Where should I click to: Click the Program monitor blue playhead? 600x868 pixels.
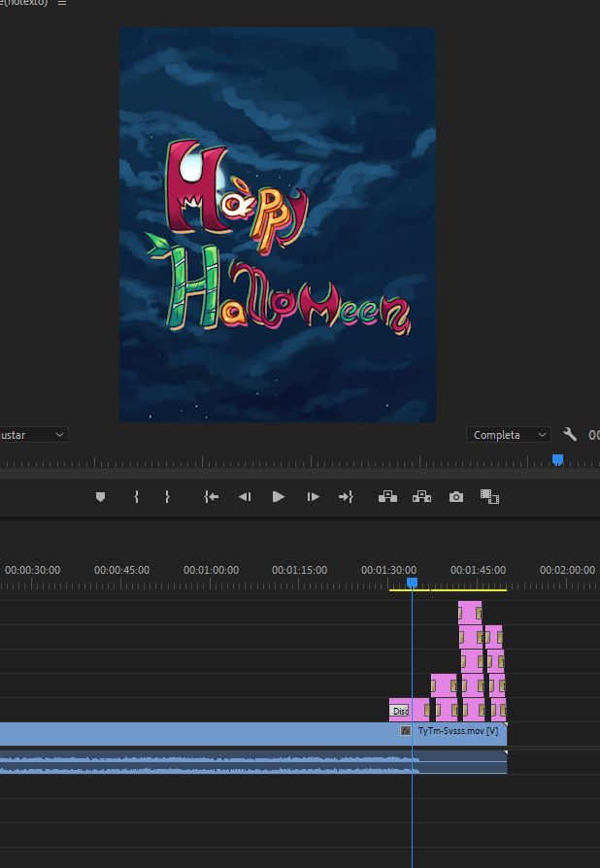pyautogui.click(x=557, y=459)
